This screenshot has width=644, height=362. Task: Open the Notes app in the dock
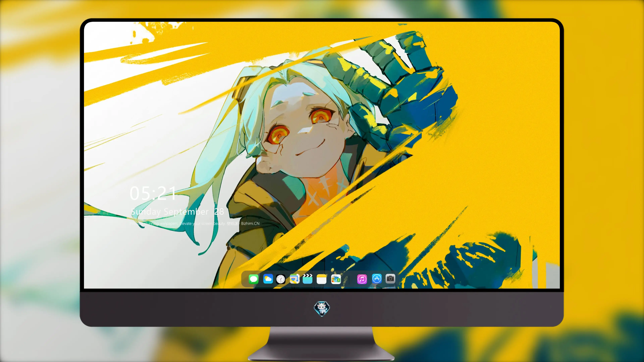click(x=321, y=279)
